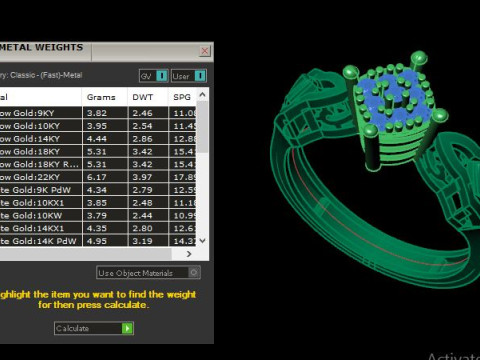Click the 4.44 grams cell
Viewport: 480px width, 360px height.
105,139
